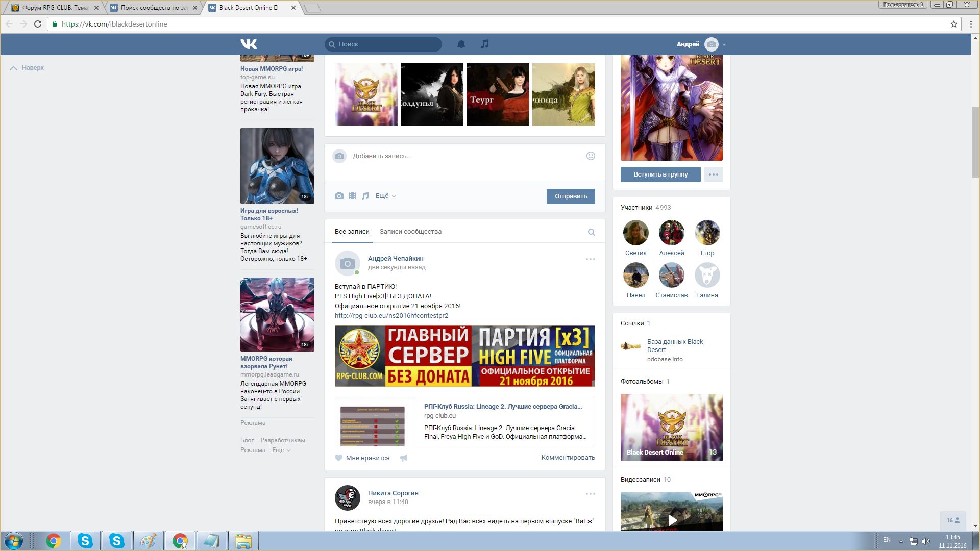The height and width of the screenshot is (551, 980).
Task: Open the three-dot options on Никита Сорогин's post
Action: click(x=590, y=494)
